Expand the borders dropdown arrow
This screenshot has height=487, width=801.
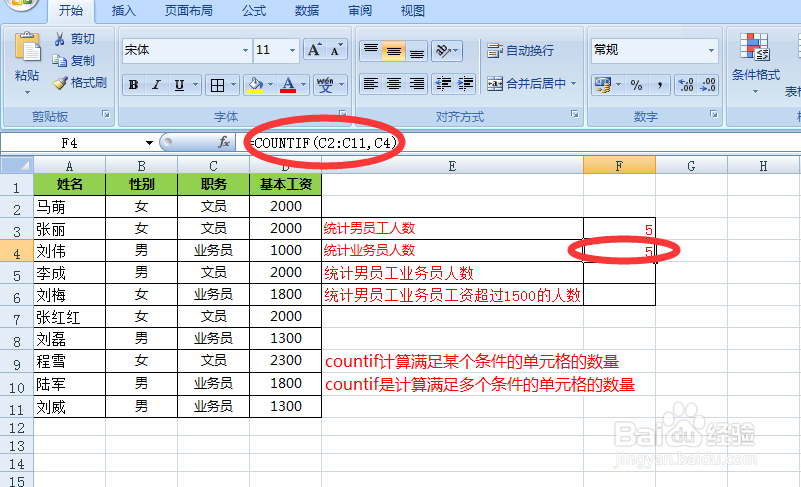point(233,85)
